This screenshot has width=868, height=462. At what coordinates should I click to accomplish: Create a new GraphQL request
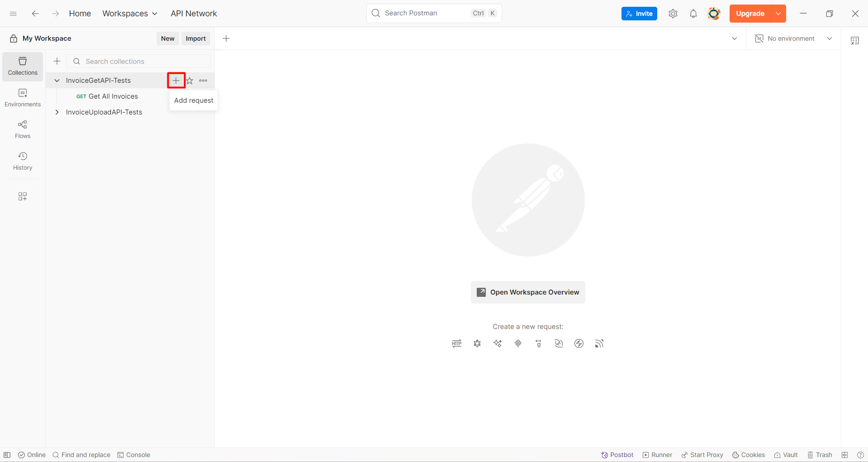[x=477, y=343]
